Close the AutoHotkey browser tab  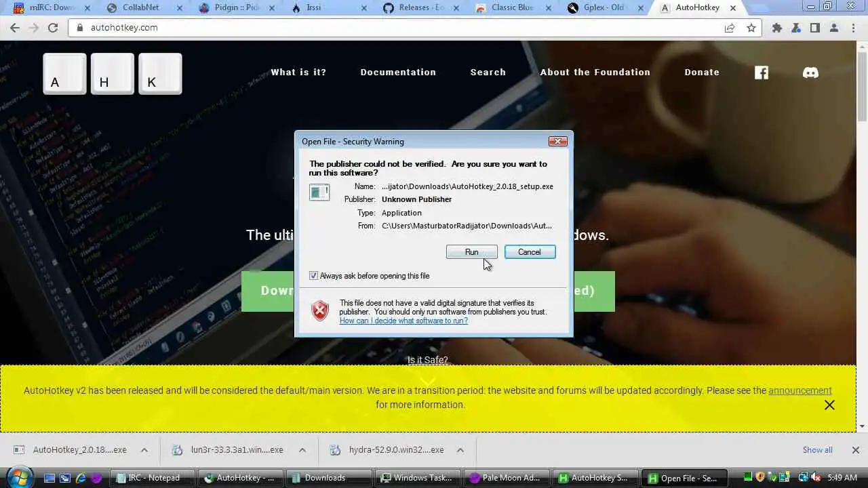point(733,8)
